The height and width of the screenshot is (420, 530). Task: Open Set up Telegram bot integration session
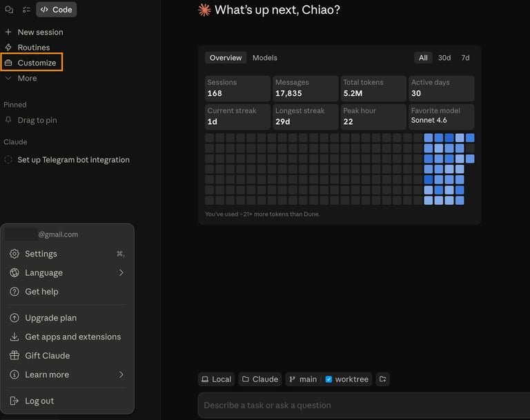[73, 159]
